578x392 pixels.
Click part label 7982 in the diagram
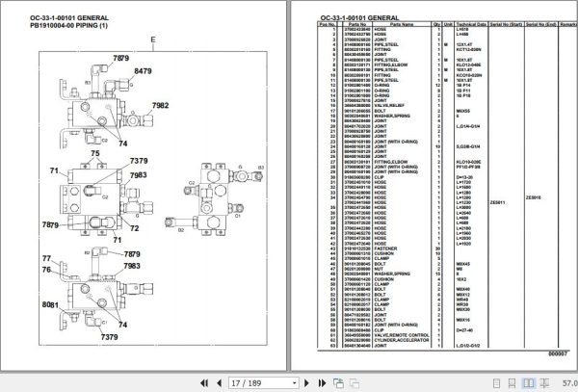pos(160,105)
